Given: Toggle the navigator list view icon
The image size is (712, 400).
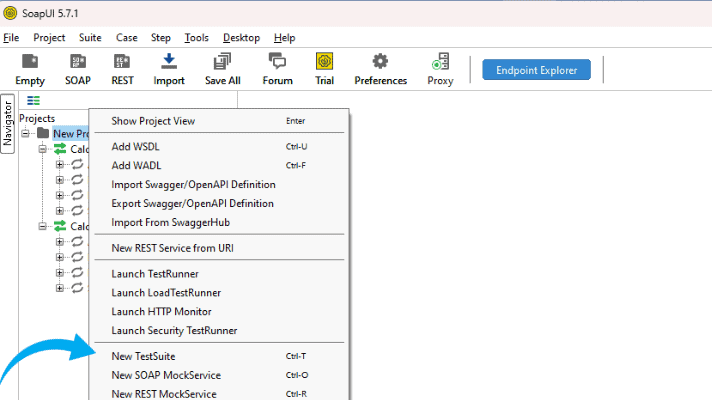Looking at the screenshot, I should [x=33, y=100].
